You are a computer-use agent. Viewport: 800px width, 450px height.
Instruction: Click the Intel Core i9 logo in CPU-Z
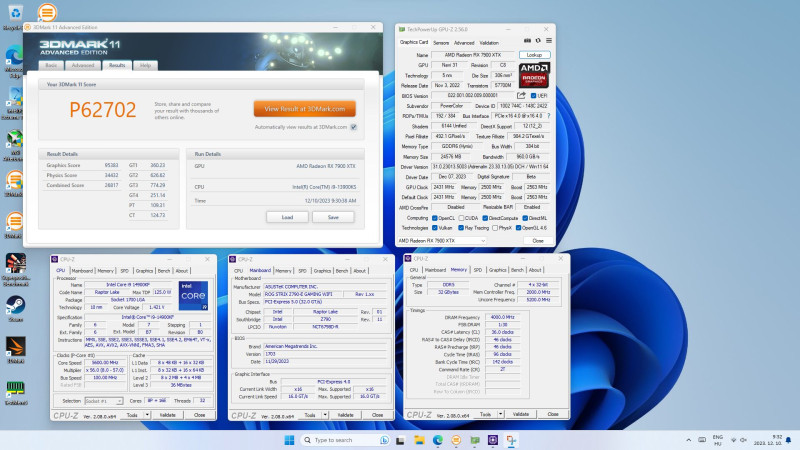193,295
